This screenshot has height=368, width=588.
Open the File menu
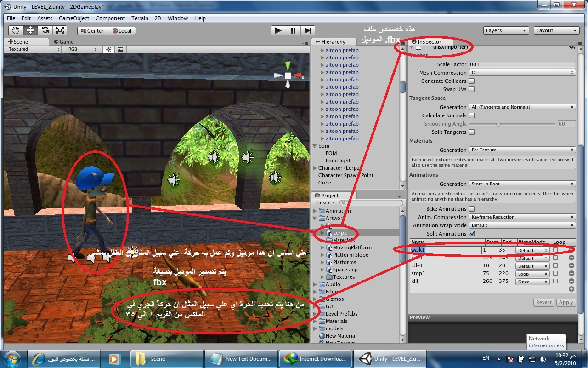(11, 18)
